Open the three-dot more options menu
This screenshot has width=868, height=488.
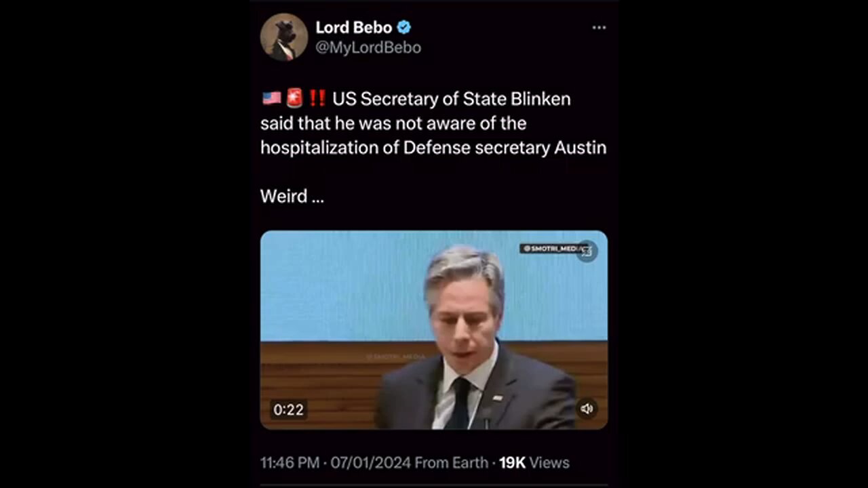click(599, 28)
